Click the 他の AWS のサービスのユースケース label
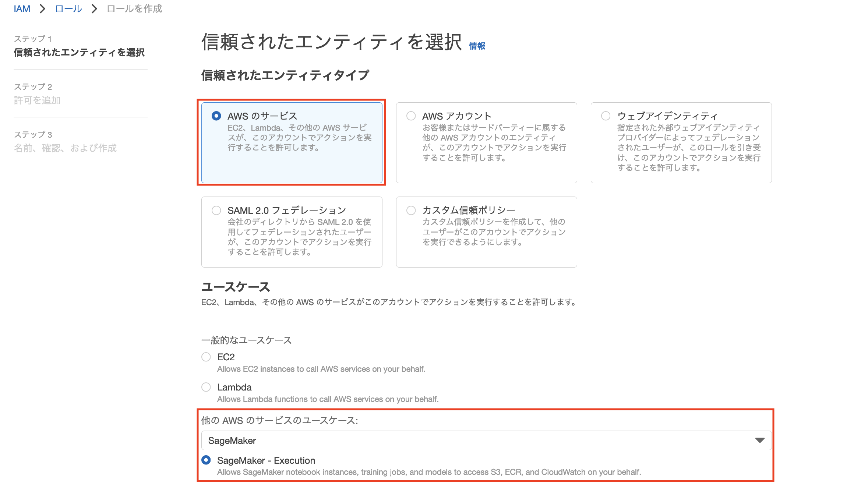868x502 pixels. pyautogui.click(x=280, y=420)
